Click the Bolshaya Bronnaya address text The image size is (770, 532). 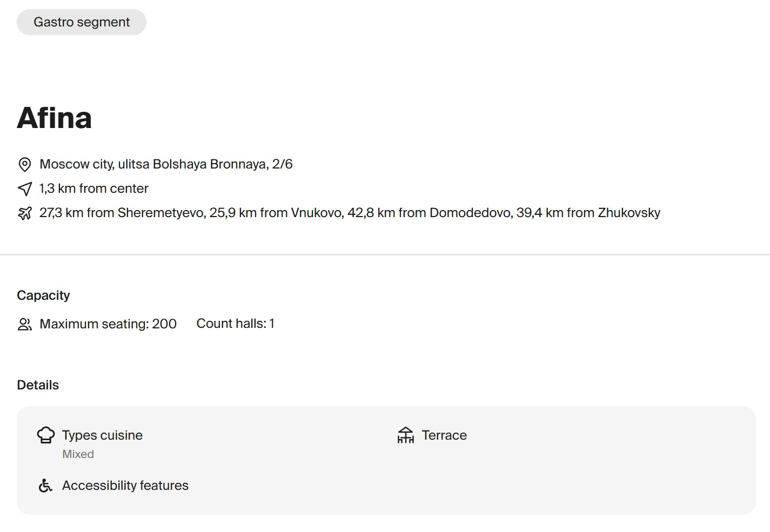[166, 164]
